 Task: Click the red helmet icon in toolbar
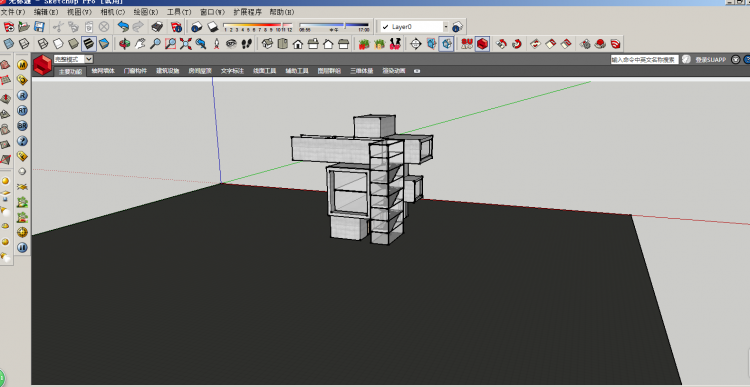[600, 44]
